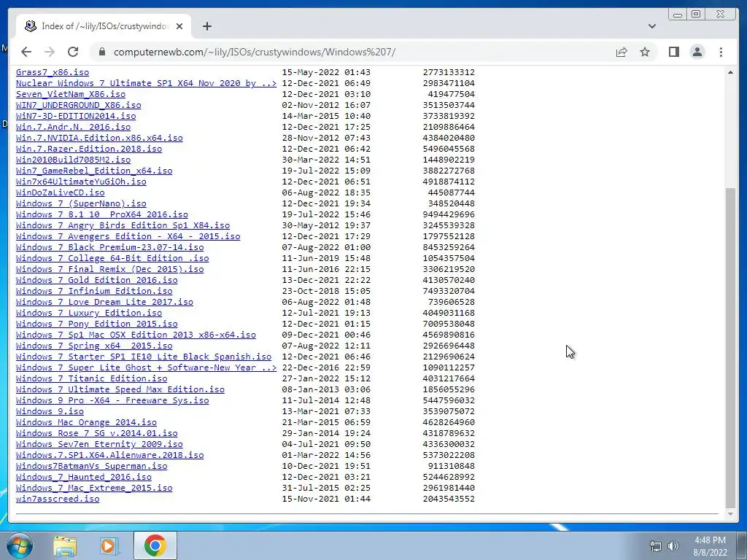Download Windows 7 Pony Edition 2015.iso
Image resolution: width=747 pixels, height=560 pixels.
(x=97, y=324)
